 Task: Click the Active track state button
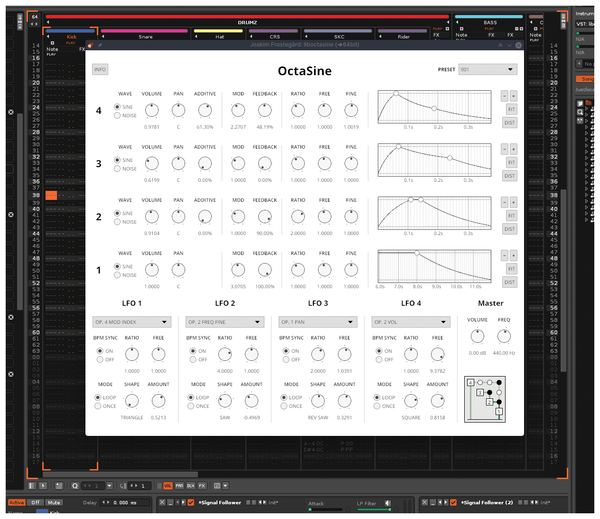(x=16, y=503)
